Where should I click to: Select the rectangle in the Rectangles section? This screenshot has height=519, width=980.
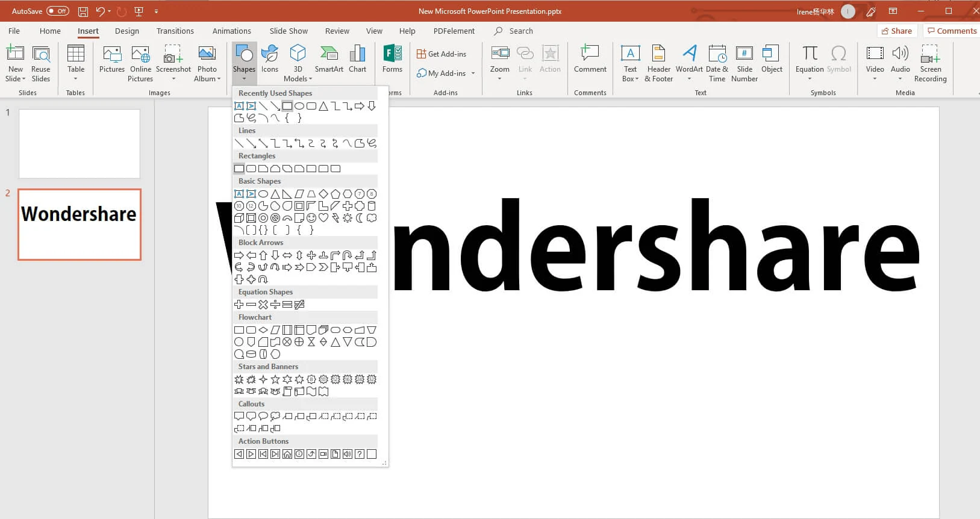(239, 169)
